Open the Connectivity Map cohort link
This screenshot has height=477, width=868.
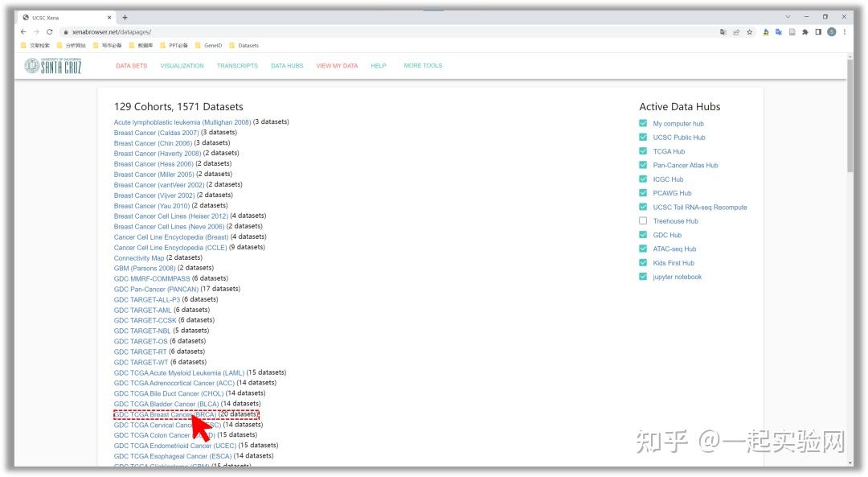(139, 258)
